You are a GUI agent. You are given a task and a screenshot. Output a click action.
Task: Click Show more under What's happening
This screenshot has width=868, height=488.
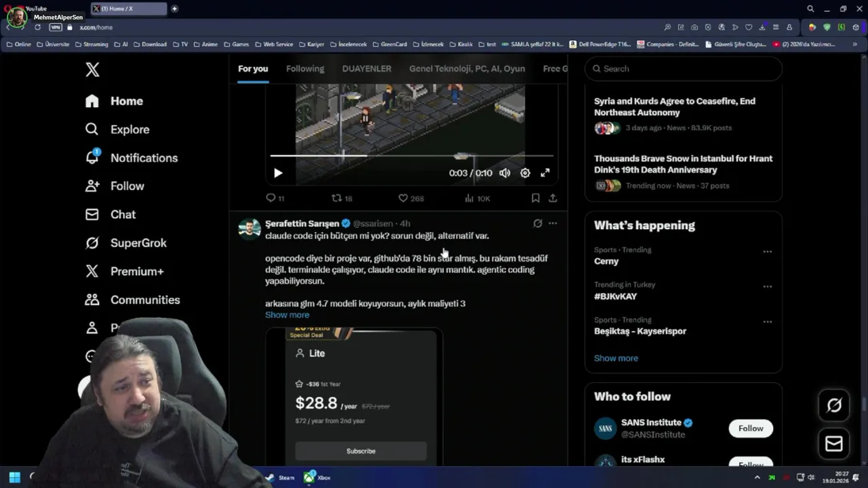pos(616,358)
